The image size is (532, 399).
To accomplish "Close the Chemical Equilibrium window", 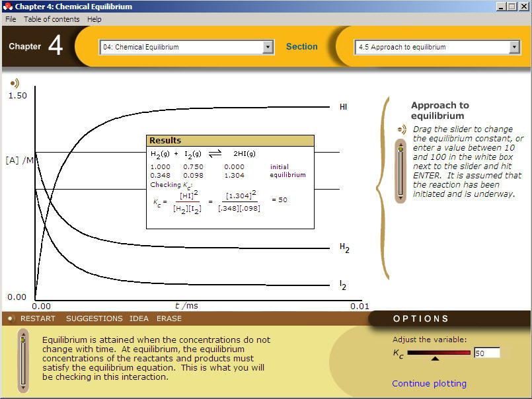I will click(x=524, y=7).
